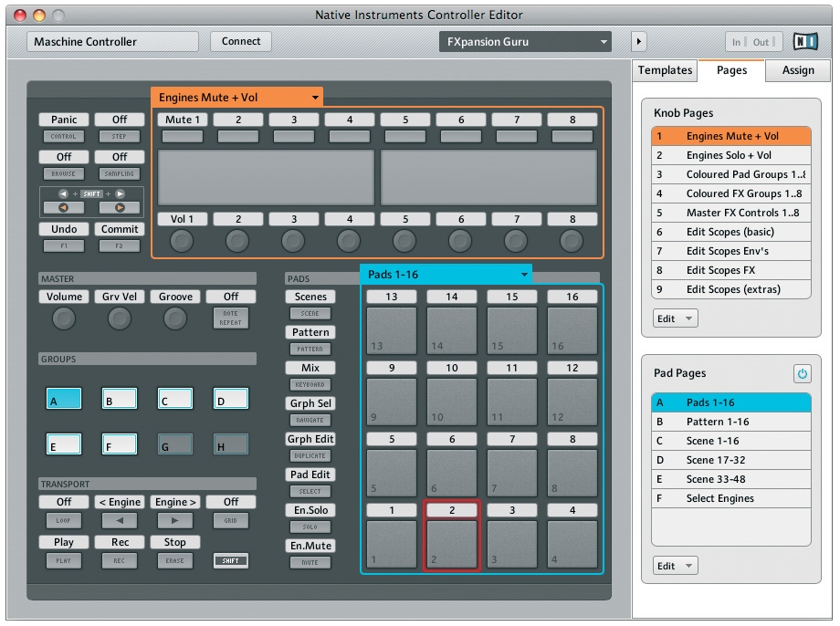Click the left display screen area
840x626 pixels.
[x=266, y=178]
